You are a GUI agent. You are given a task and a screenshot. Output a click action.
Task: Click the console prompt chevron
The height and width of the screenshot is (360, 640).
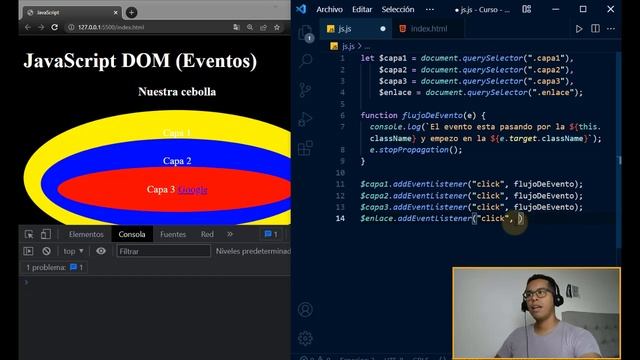click(27, 282)
